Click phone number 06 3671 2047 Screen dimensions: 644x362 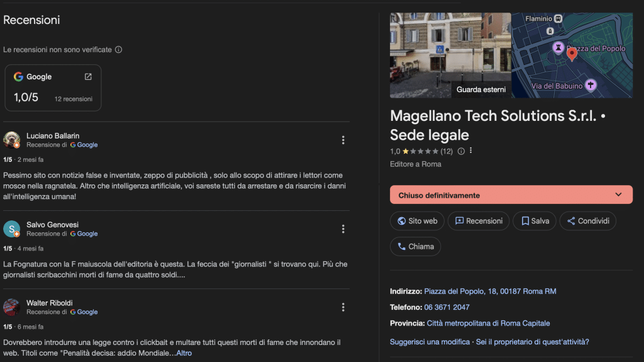pyautogui.click(x=447, y=307)
